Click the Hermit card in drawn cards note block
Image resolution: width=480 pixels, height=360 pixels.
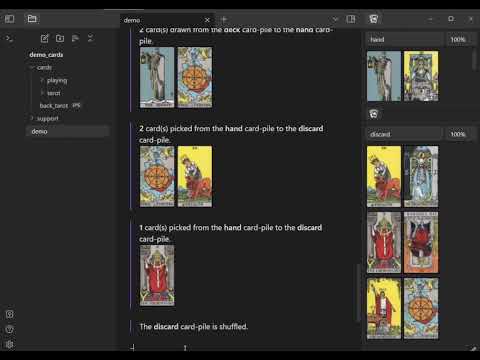pyautogui.click(x=157, y=77)
